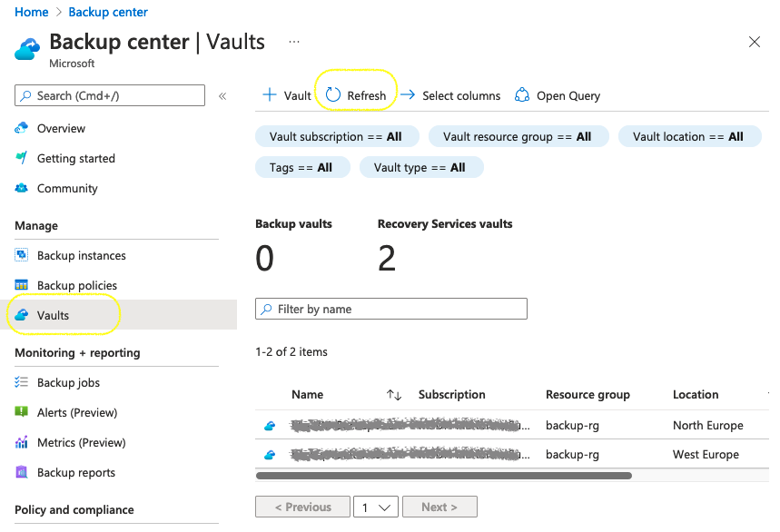Click the Backup jobs checklist icon
Image resolution: width=780 pixels, height=532 pixels.
22,382
